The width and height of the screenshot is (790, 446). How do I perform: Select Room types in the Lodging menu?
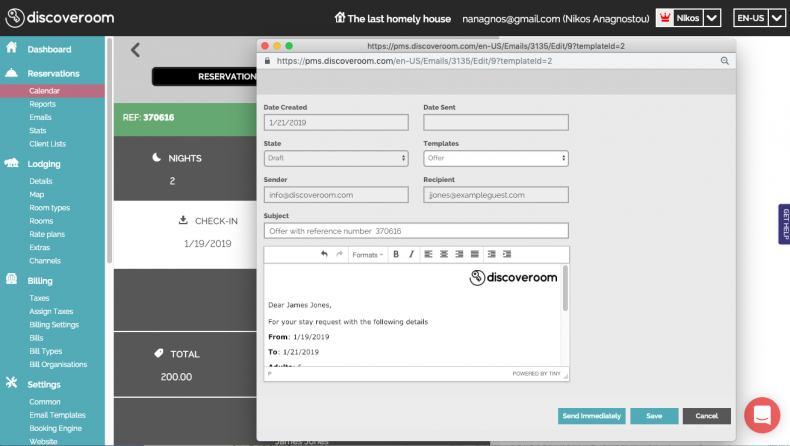tap(49, 208)
